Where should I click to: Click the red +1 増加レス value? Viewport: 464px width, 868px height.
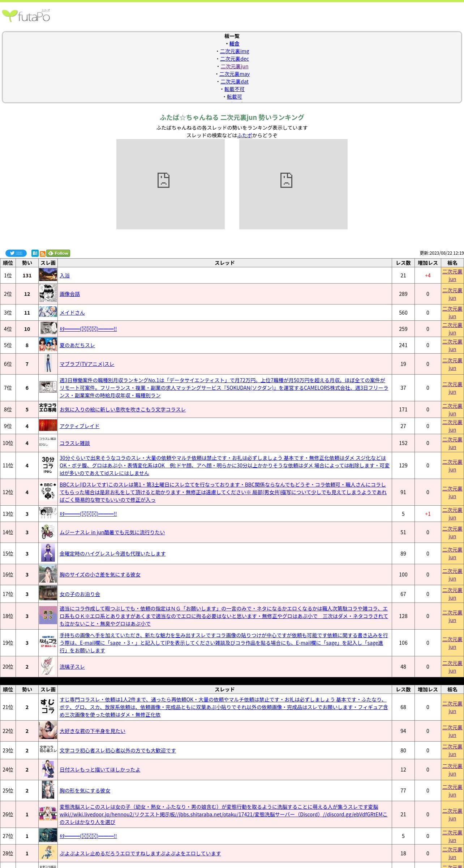[428, 514]
